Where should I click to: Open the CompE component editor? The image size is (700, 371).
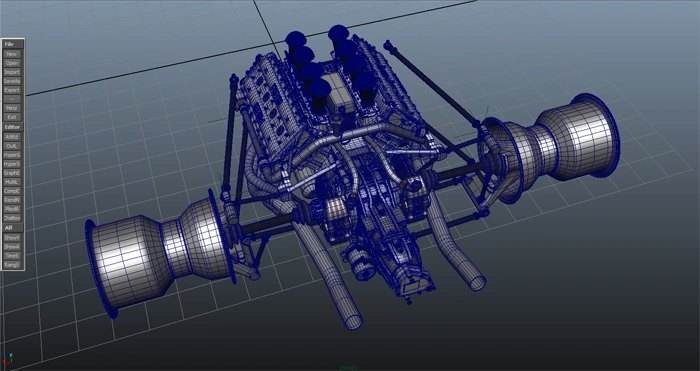pos(12,191)
